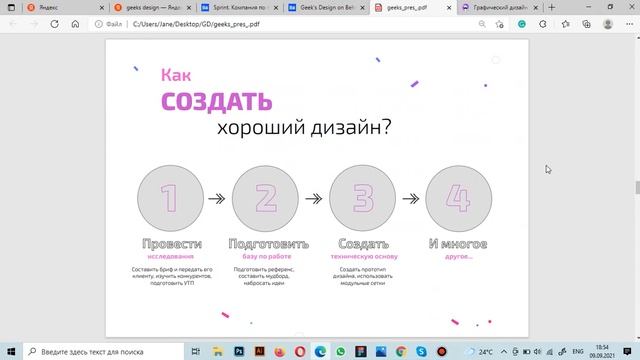Close the Яндекс tab

pyautogui.click(x=102, y=7)
